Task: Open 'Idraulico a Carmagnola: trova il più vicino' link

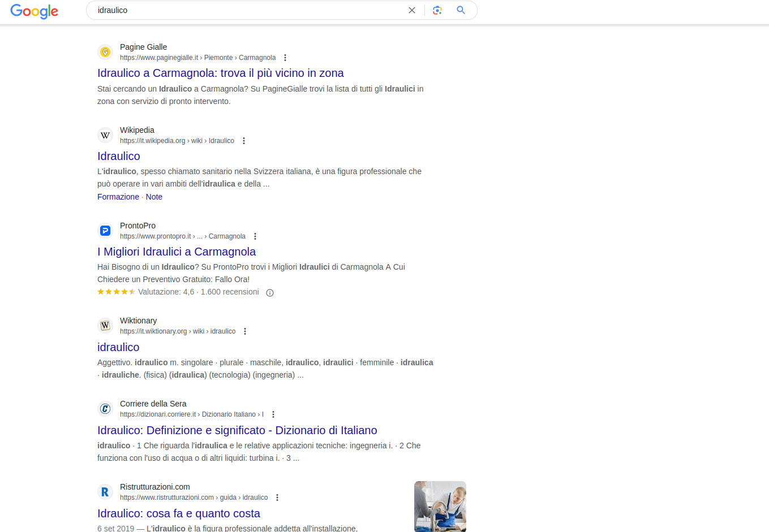Action: (x=221, y=73)
